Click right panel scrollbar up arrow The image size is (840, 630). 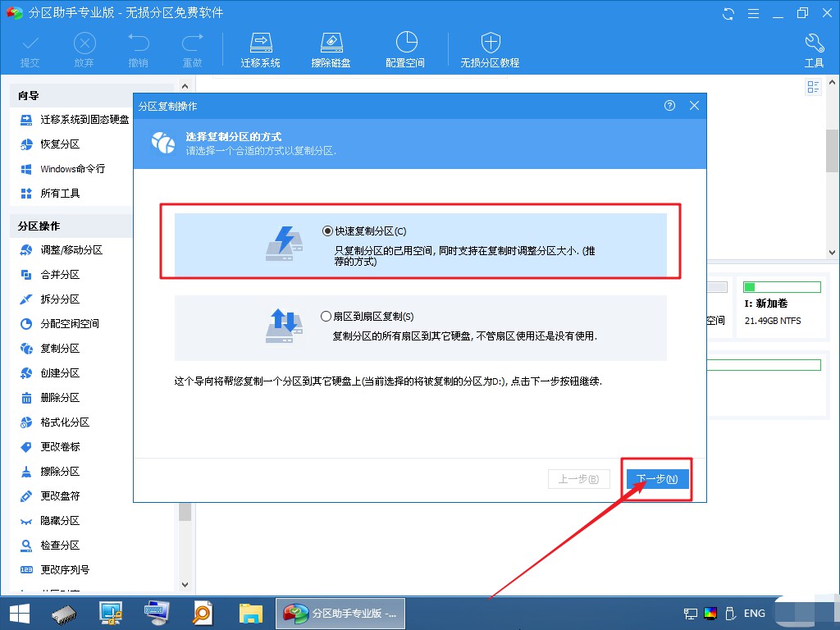coord(832,83)
